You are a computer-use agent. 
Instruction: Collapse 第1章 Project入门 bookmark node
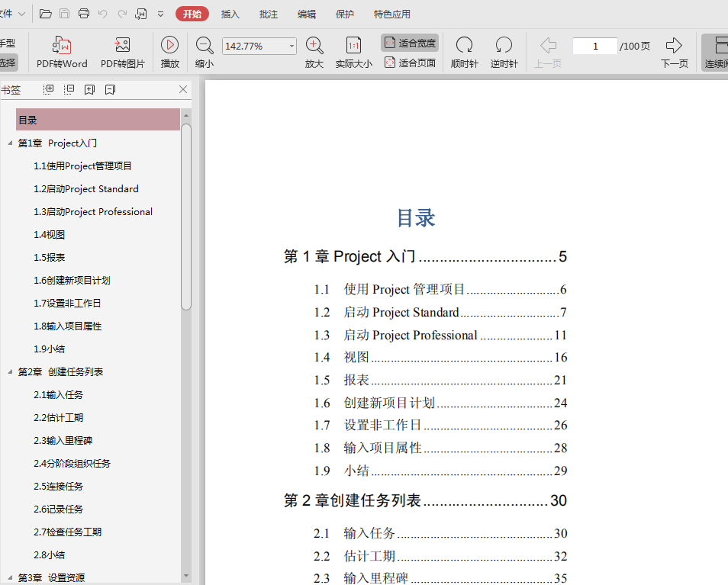coord(10,143)
